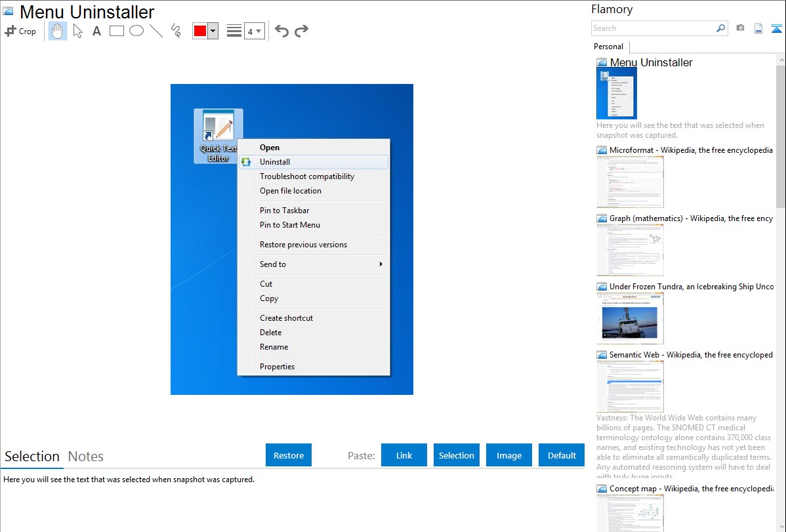
Task: Select the freehand scribble tool
Action: pyautogui.click(x=176, y=31)
